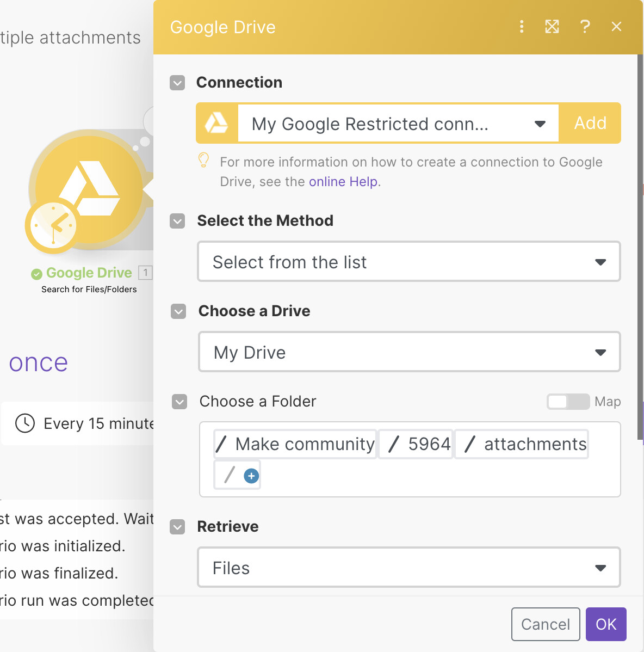Click the Every 15 minutes schedule setting

coord(78,423)
